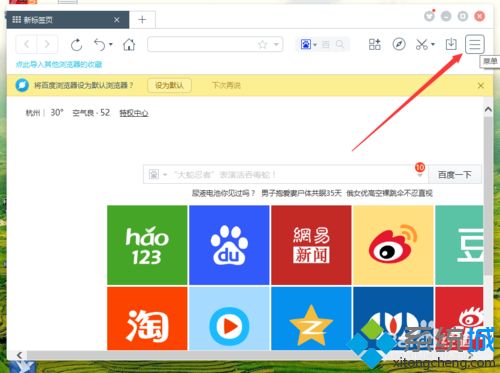
Task: Click the blue browser icon in the notification bar
Action: coord(22,85)
